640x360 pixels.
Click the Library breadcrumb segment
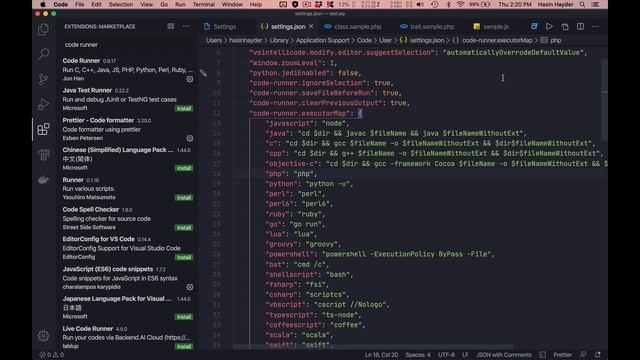[279, 40]
